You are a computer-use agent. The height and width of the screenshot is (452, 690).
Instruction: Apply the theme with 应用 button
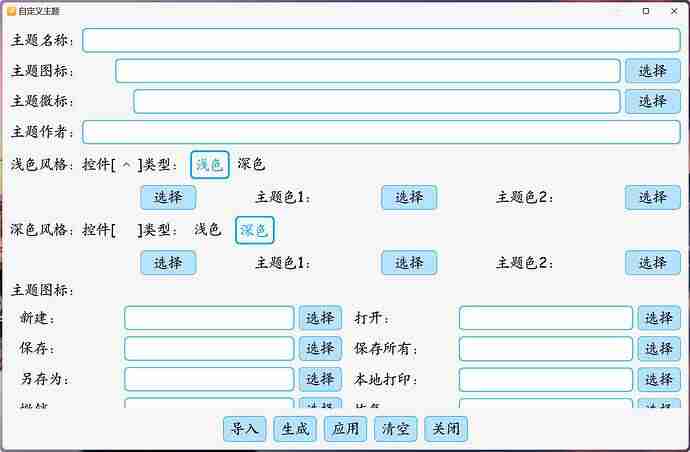(x=345, y=429)
